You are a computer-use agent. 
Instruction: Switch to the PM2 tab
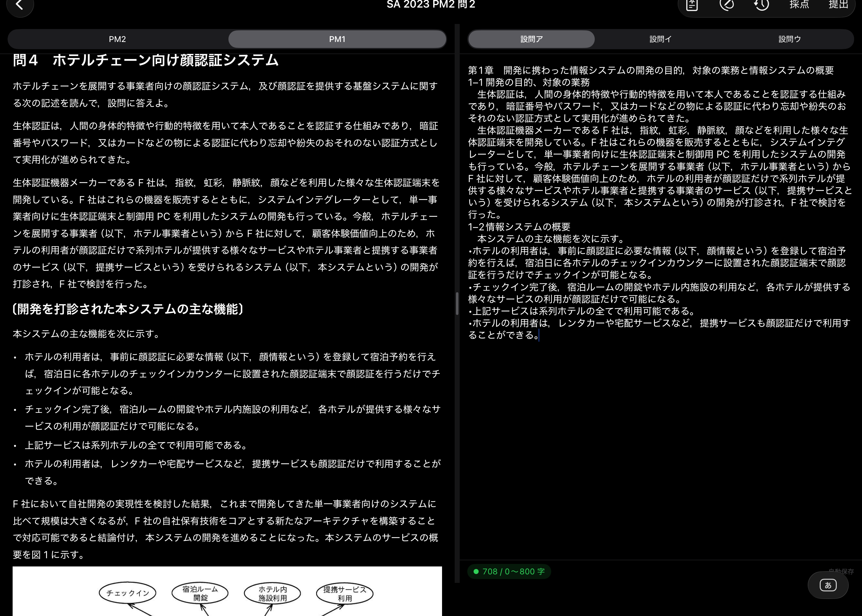(117, 39)
